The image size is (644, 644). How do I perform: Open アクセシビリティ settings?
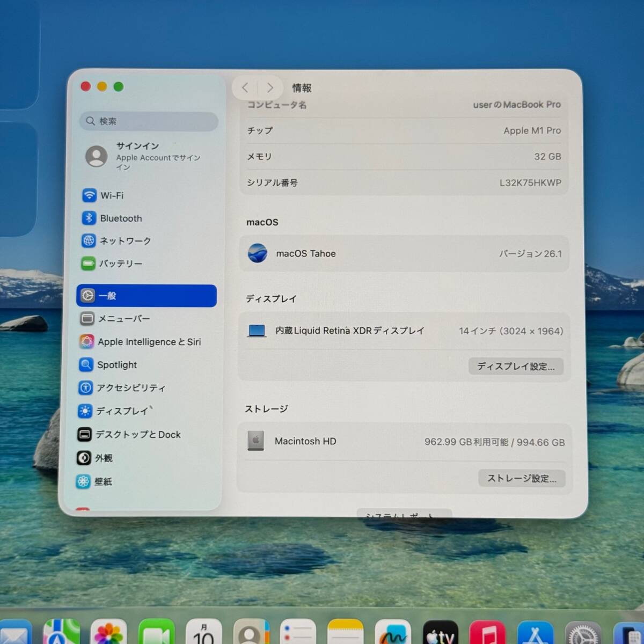130,388
